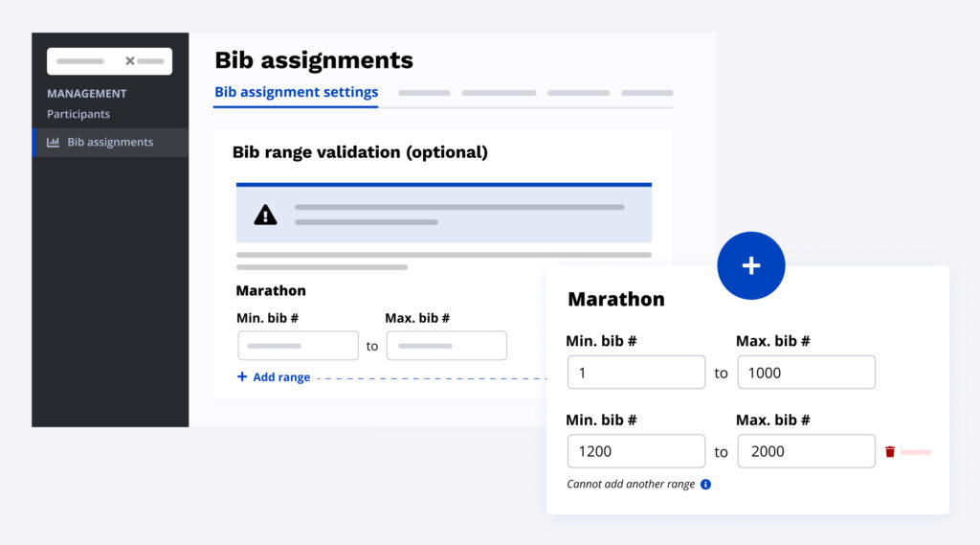Click the last placeholder tab in the tab row

click(x=647, y=93)
